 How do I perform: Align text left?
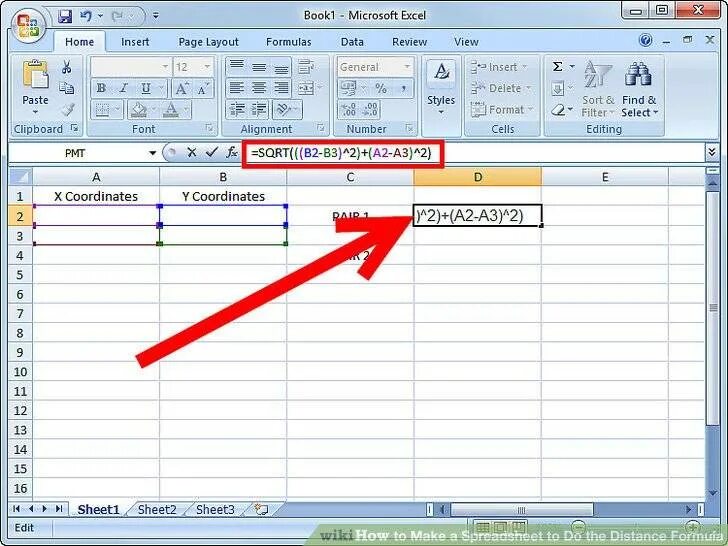pos(237,88)
